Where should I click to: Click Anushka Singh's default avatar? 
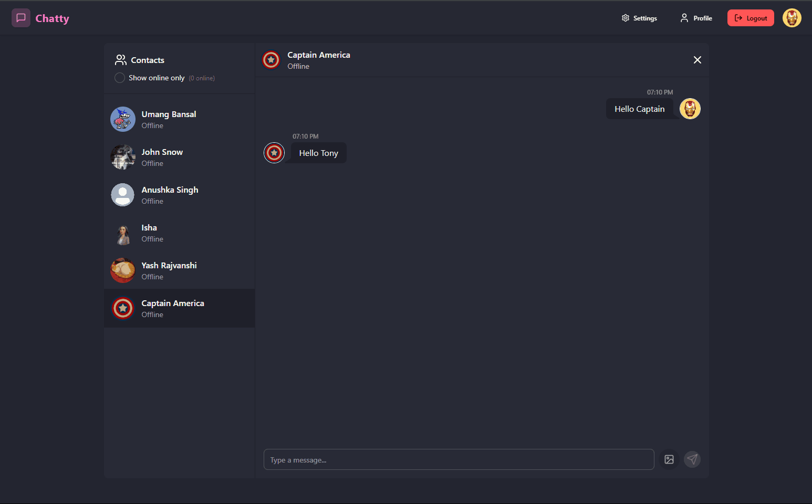point(123,195)
